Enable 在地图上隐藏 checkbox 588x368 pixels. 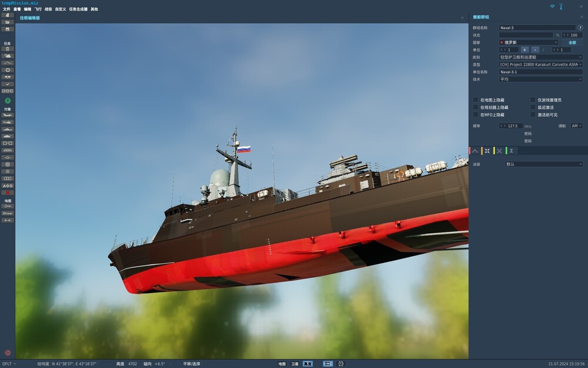point(476,100)
